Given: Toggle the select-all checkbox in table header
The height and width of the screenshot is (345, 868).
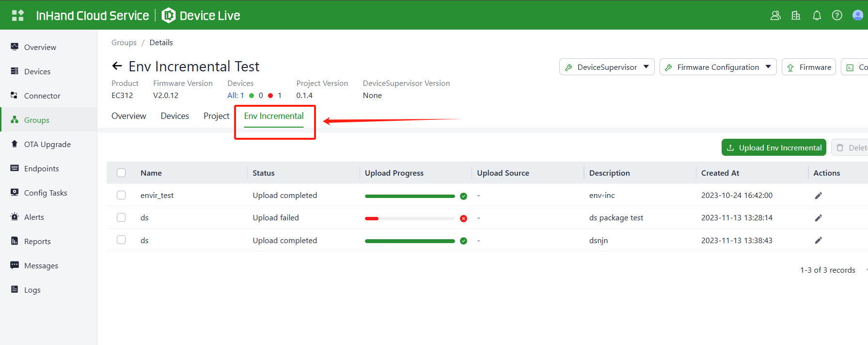Looking at the screenshot, I should click(x=121, y=173).
